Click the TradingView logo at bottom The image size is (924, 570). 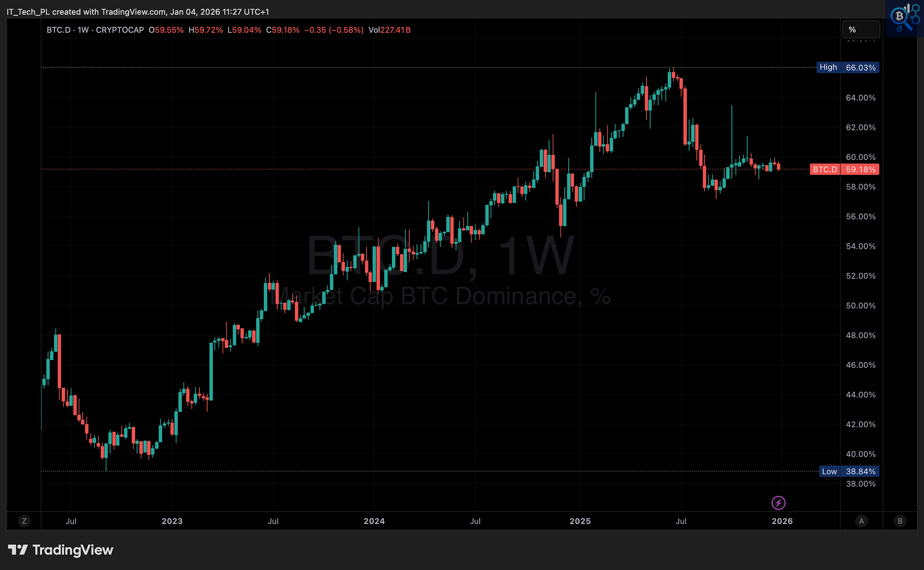[x=60, y=550]
